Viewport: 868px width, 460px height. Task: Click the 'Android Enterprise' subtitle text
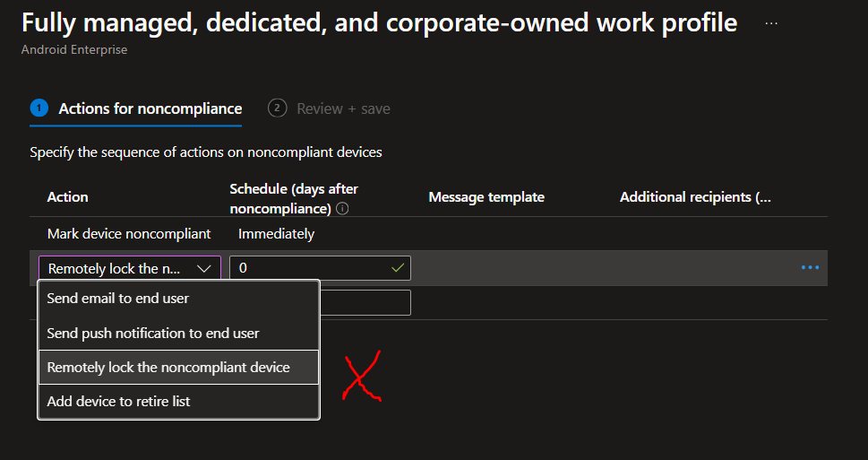point(74,50)
